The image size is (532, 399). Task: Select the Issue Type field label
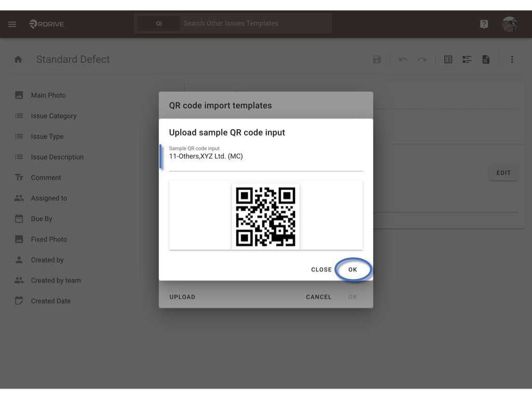point(47,137)
